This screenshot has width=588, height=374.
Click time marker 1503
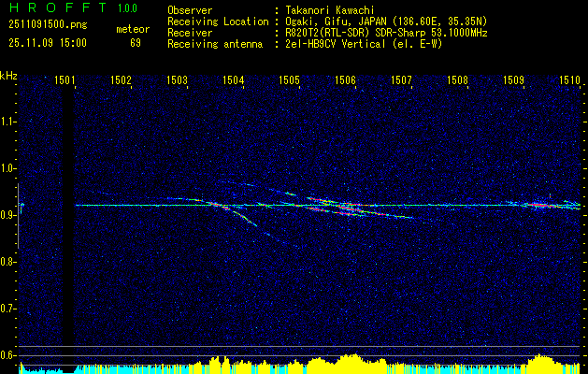tap(177, 79)
